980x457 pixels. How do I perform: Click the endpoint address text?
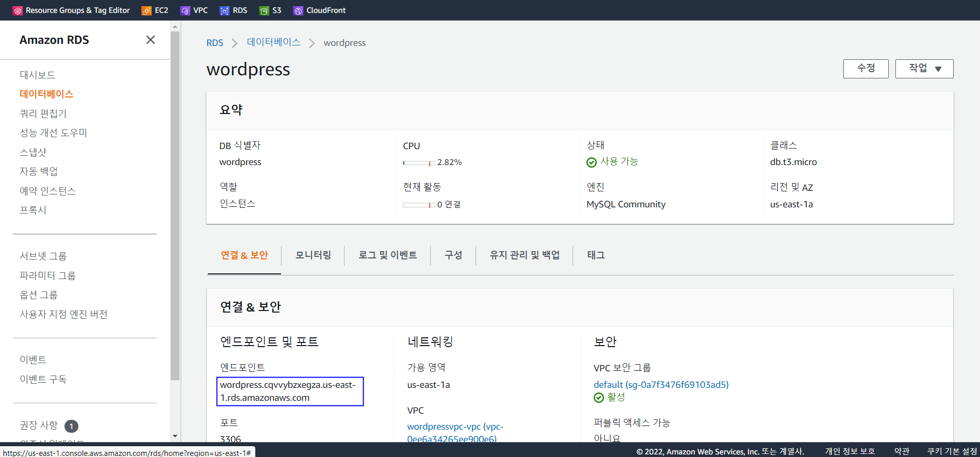[288, 391]
